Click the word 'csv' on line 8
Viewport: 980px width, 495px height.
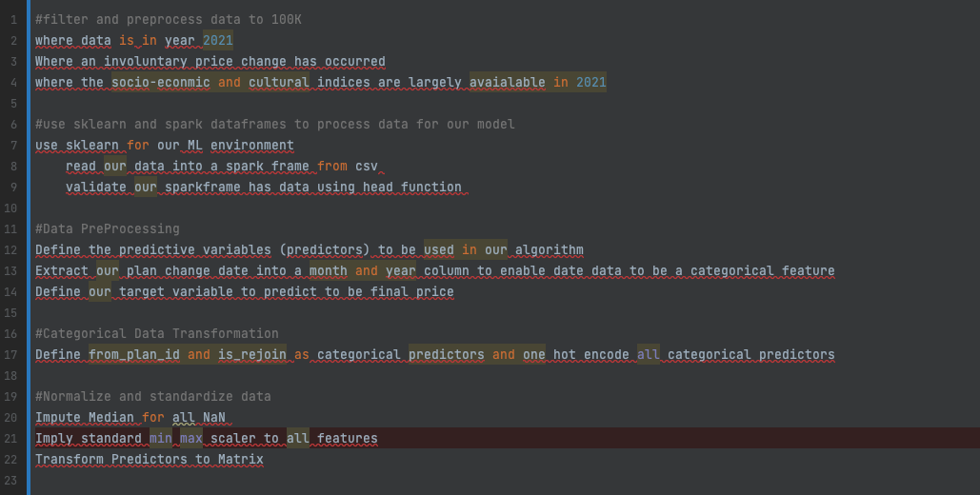[x=367, y=167]
